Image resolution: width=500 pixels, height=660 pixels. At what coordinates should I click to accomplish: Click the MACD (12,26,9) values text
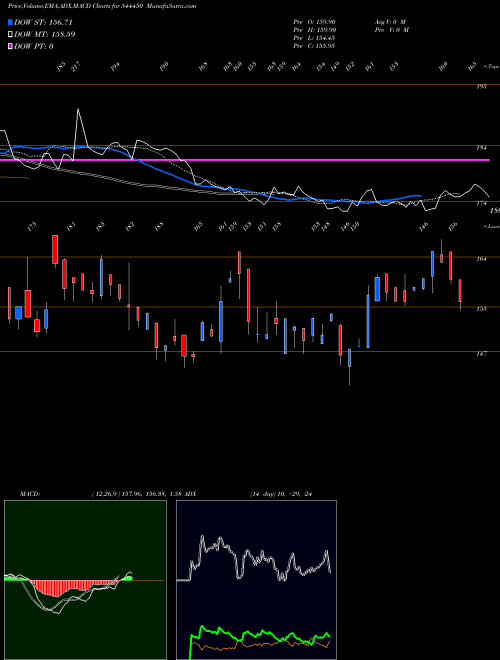point(136,494)
